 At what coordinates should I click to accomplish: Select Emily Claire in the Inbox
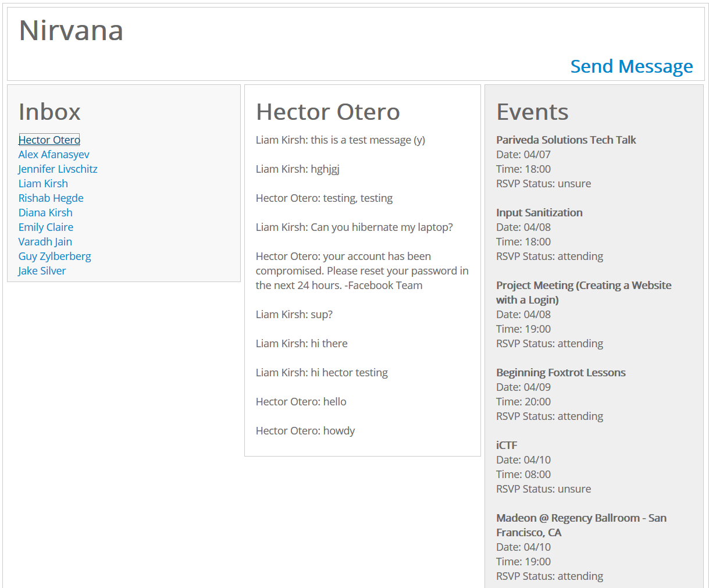pos(46,227)
